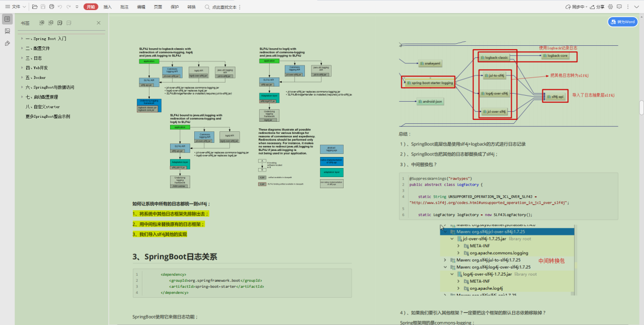Screen dimensions: 644x325
Task: Click the 转为Word convert button
Action: (623, 22)
